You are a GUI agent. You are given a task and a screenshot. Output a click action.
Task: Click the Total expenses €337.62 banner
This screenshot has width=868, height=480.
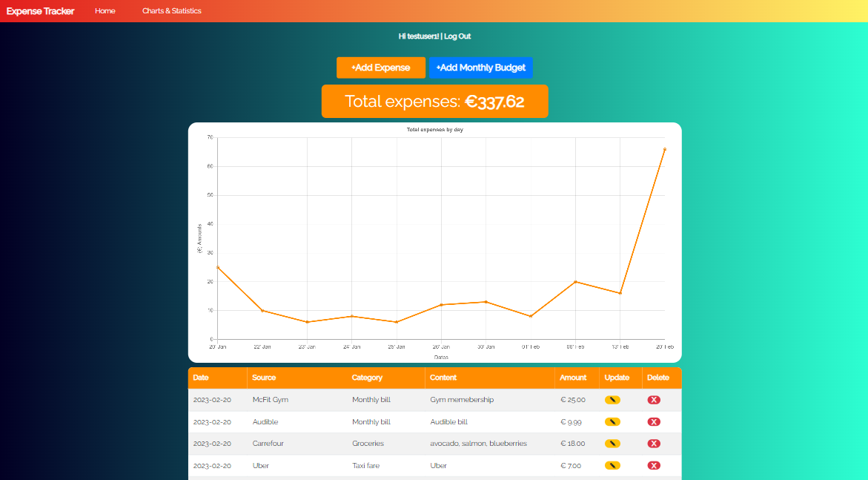click(434, 102)
